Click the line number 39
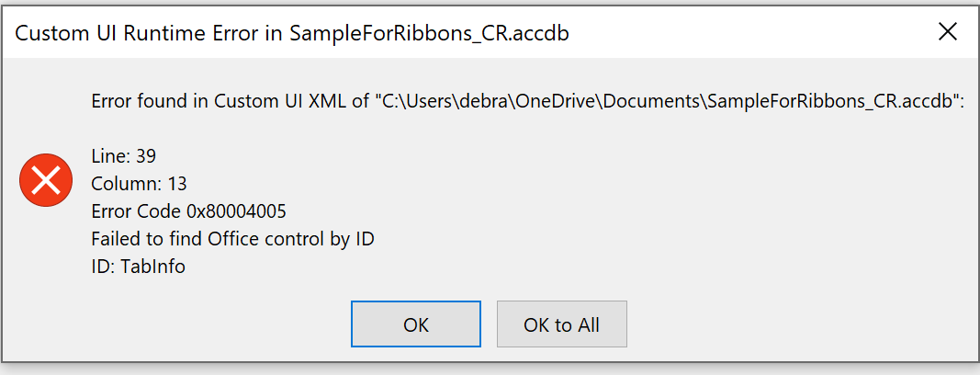This screenshot has width=980, height=375. pos(147,156)
